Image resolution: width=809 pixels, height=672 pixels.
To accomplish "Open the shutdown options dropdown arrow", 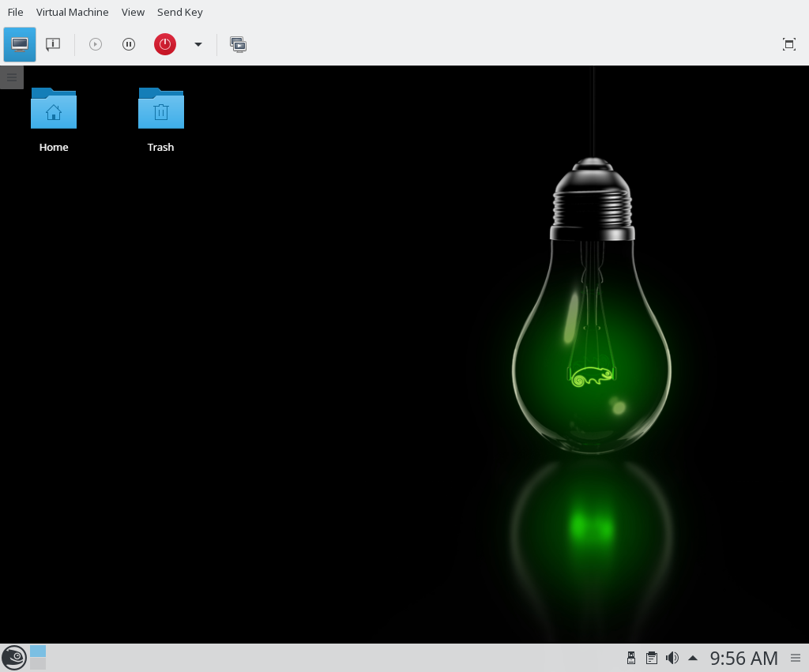I will (198, 44).
